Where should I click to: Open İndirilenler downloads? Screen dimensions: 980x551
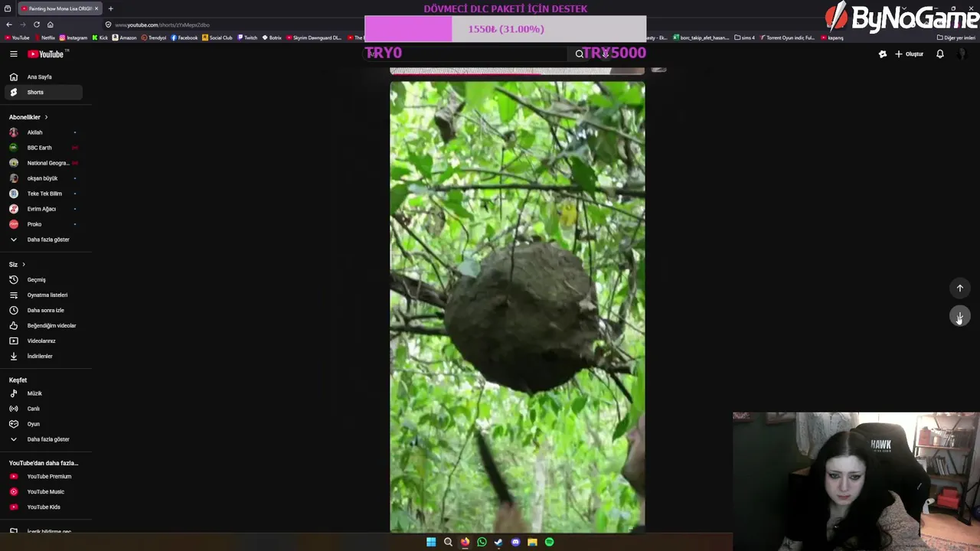click(x=43, y=356)
